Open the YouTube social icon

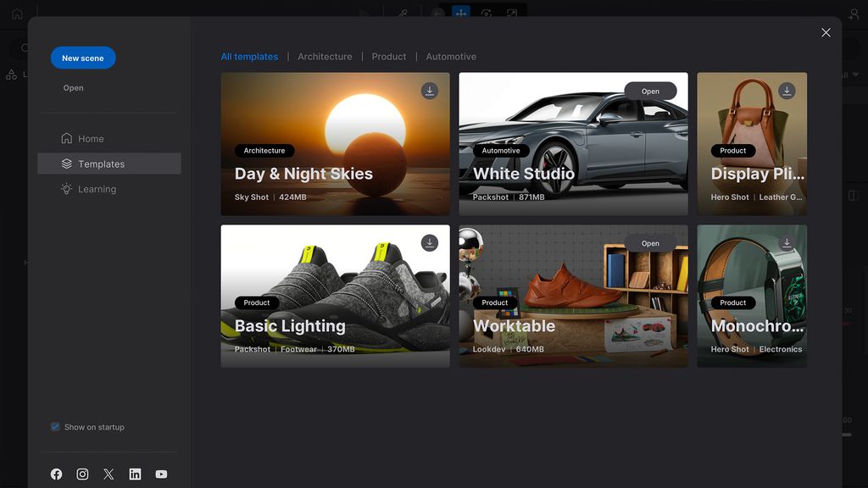pyautogui.click(x=161, y=474)
